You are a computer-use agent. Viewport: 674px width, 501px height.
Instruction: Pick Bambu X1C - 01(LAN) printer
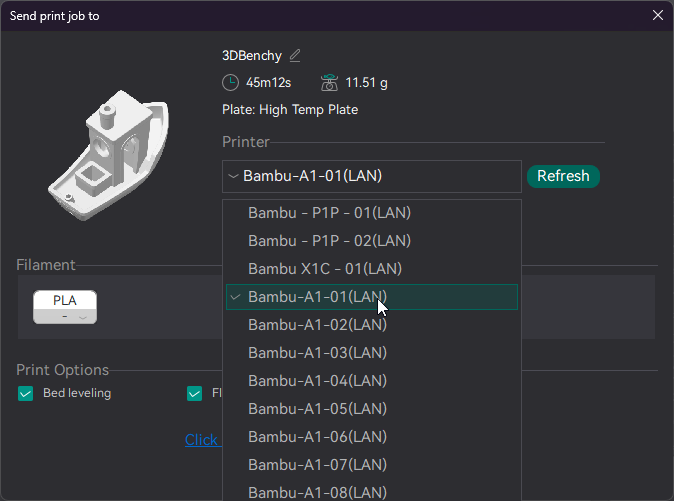(x=372, y=269)
